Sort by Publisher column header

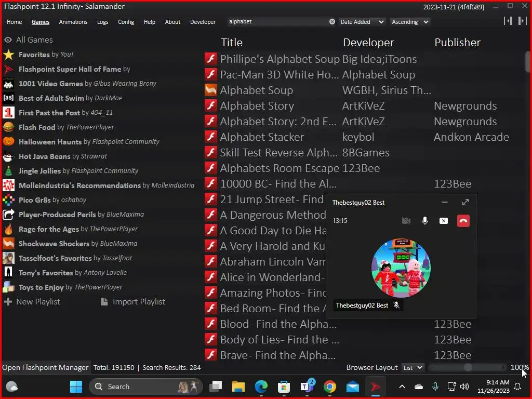[x=457, y=43]
